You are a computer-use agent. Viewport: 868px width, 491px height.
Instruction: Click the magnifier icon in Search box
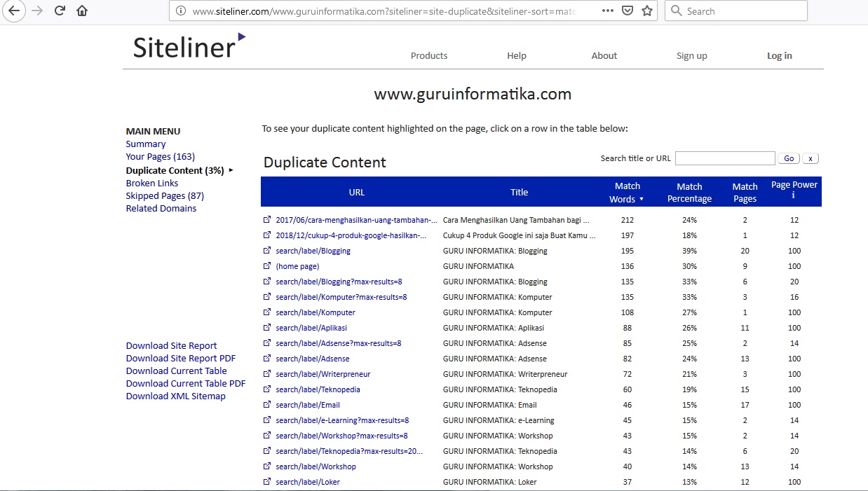pos(676,11)
